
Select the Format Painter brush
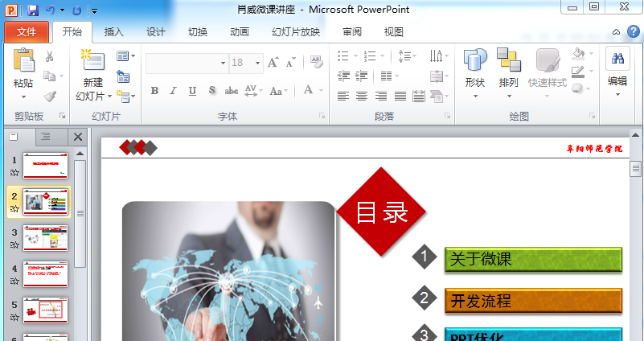tap(50, 97)
